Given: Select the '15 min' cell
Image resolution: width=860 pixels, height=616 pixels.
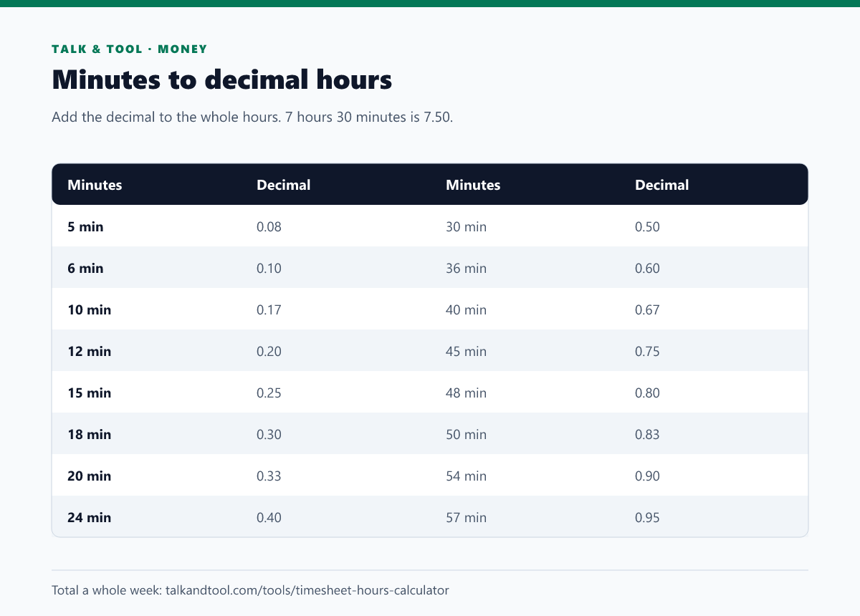Looking at the screenshot, I should pyautogui.click(x=90, y=393).
